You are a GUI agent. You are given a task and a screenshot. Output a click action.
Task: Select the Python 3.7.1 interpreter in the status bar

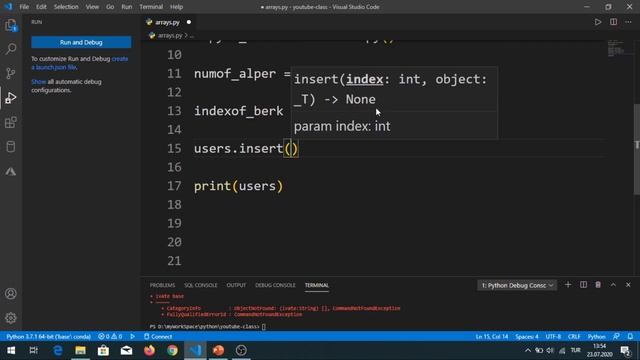(x=49, y=337)
